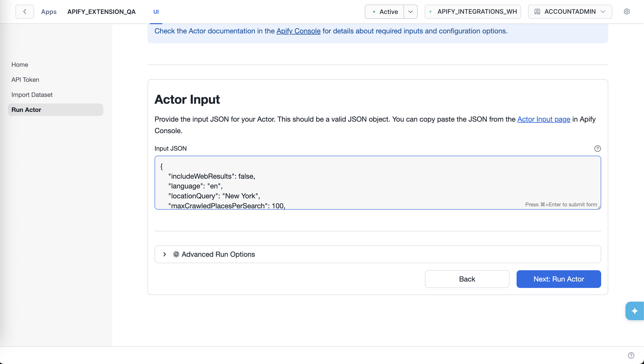
Task: Click the back arrow navigation icon
Action: tap(24, 11)
